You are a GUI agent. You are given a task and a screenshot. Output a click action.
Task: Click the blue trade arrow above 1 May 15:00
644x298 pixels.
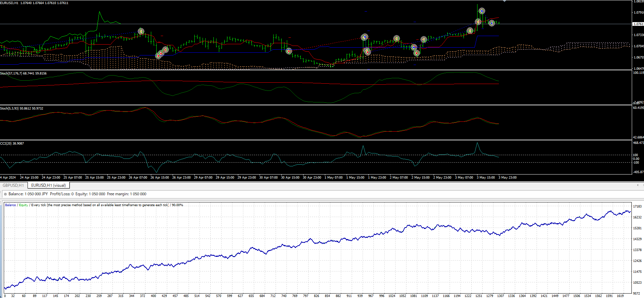tap(364, 37)
